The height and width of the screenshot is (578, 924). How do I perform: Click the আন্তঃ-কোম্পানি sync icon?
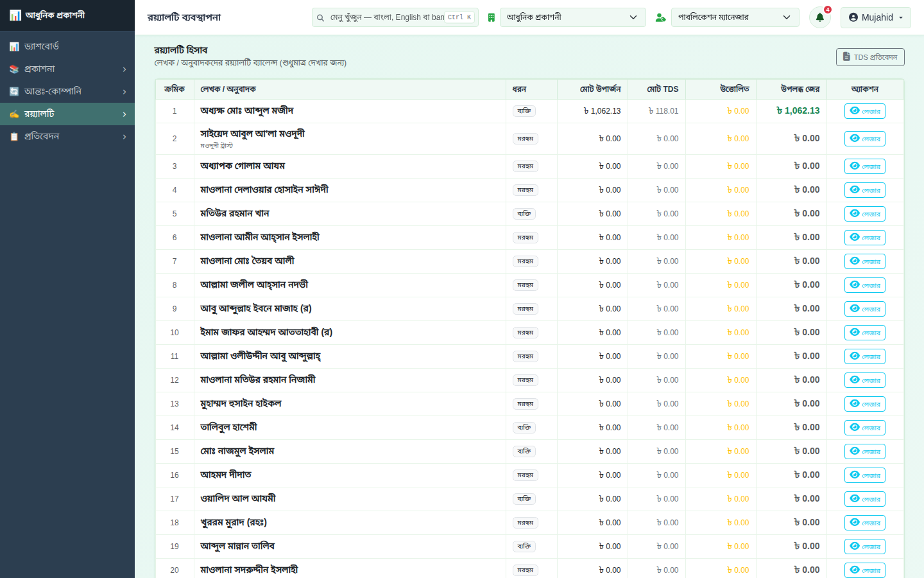pyautogui.click(x=14, y=91)
